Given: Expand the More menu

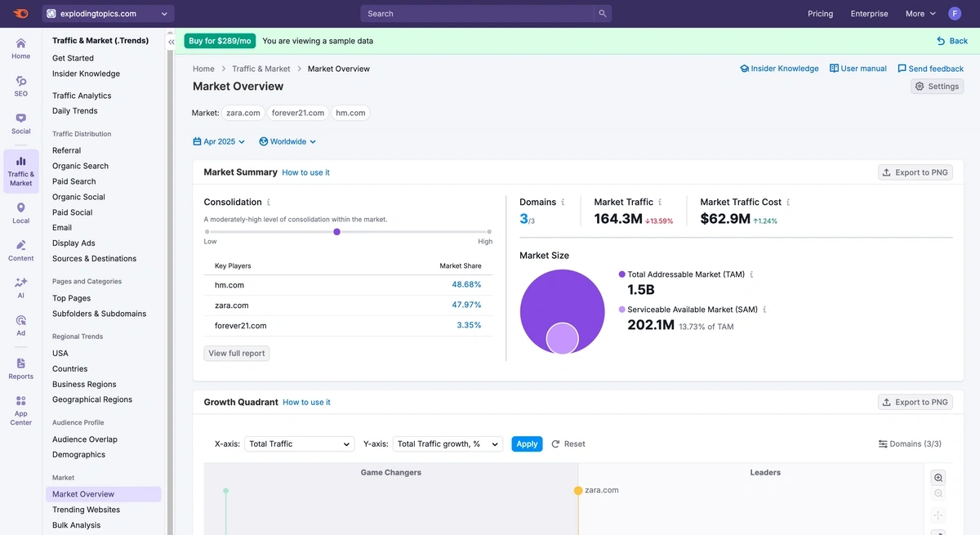Looking at the screenshot, I should coord(920,14).
